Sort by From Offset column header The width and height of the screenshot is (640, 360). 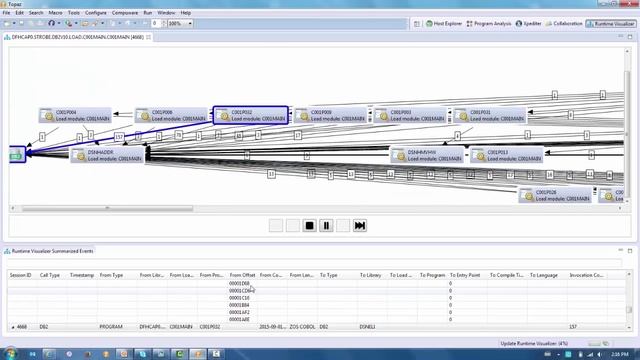242,275
